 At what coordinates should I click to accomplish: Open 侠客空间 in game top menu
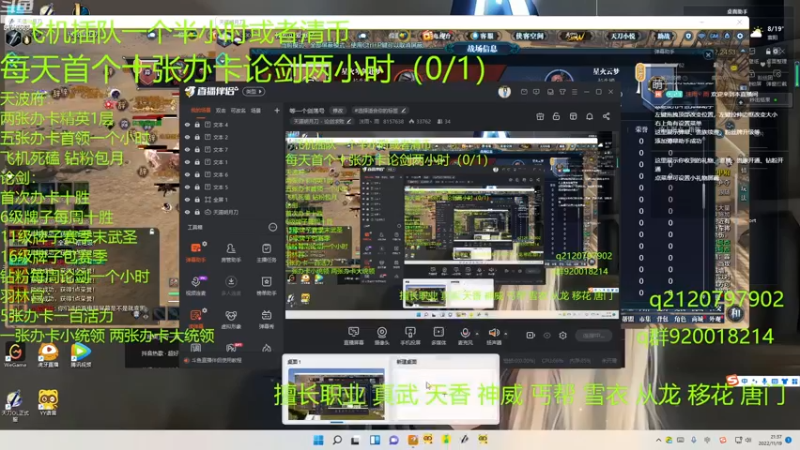530,36
